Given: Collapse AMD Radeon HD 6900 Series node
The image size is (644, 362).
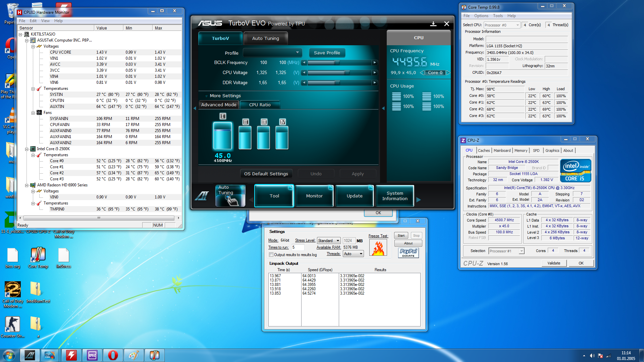Looking at the screenshot, I should (26, 185).
